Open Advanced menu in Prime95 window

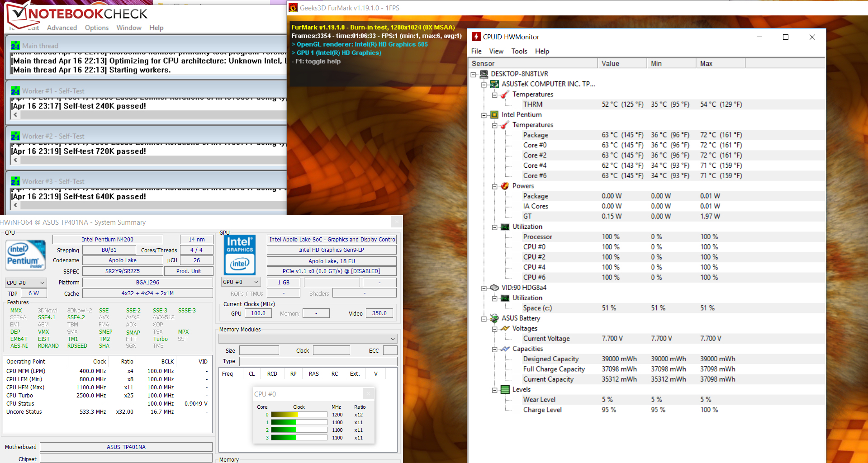[x=62, y=28]
